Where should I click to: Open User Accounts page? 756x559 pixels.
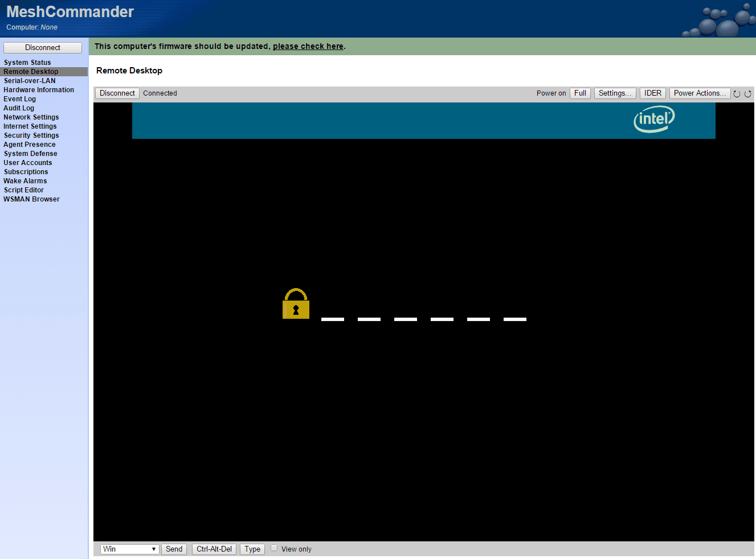click(28, 163)
